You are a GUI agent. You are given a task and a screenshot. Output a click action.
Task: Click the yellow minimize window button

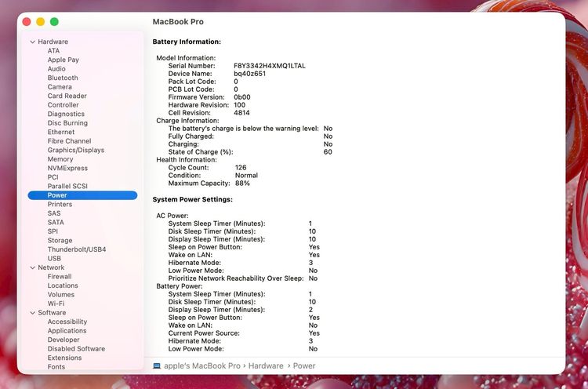(40, 22)
